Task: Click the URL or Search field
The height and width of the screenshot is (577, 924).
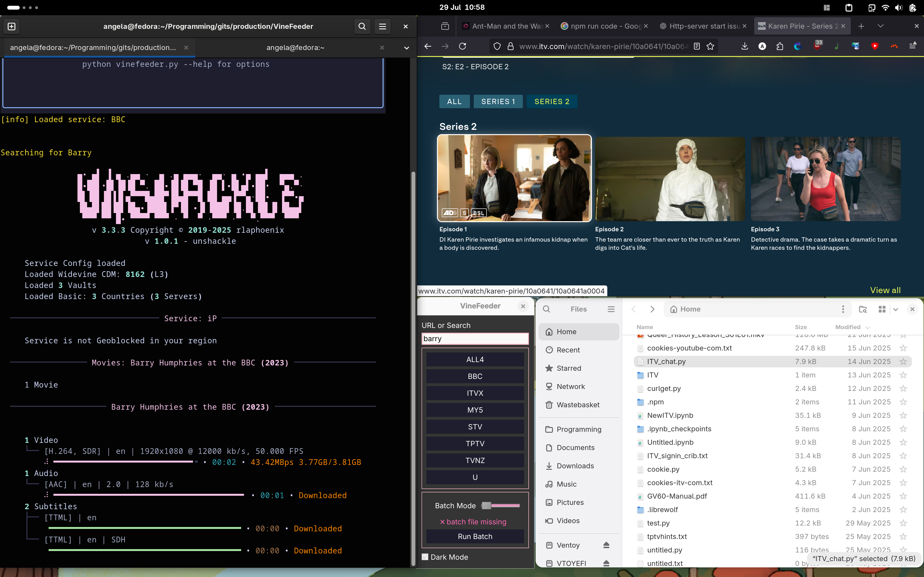Action: 475,339
